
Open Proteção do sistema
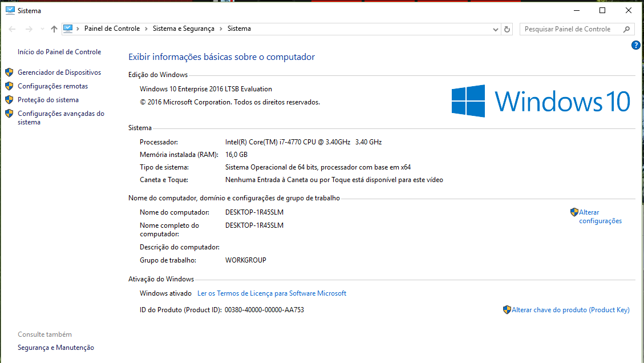[x=48, y=99]
